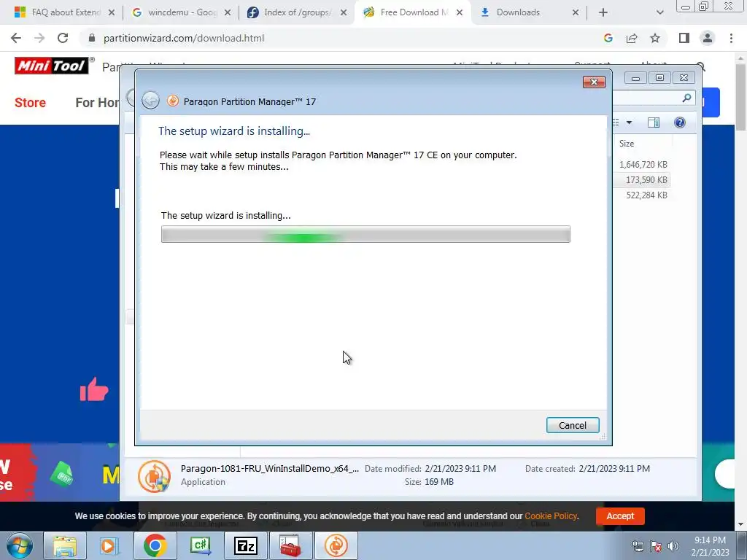Select the file sized 1,646,720 KB
This screenshot has height=560, width=747.
(643, 164)
